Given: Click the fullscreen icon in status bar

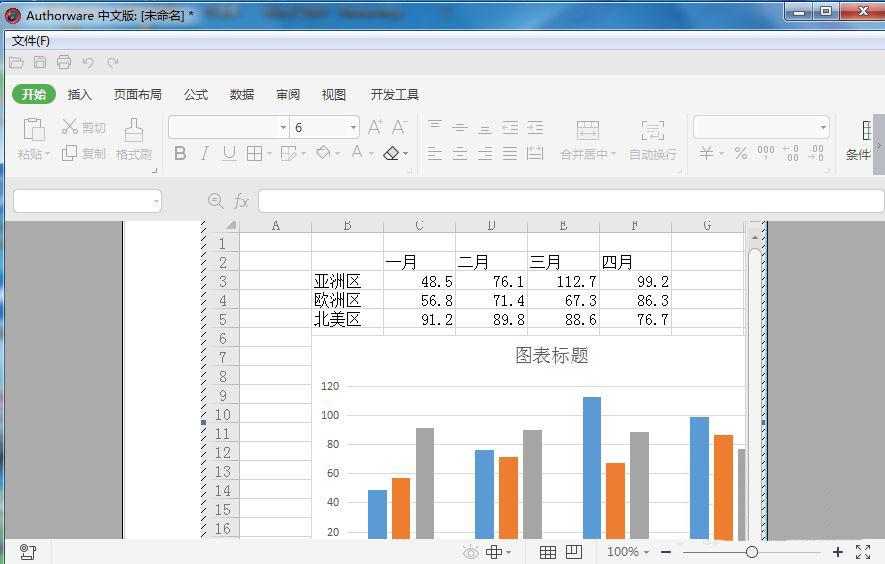Looking at the screenshot, I should 863,552.
